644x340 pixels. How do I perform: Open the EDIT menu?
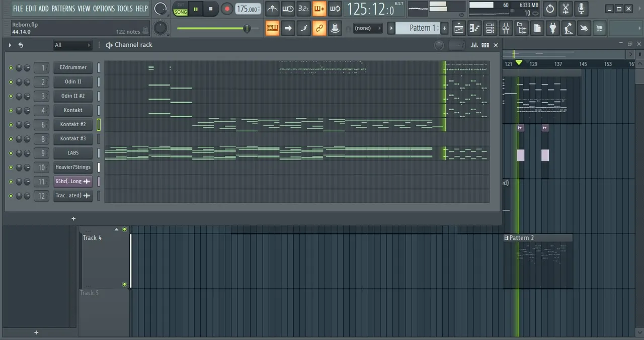coord(31,9)
